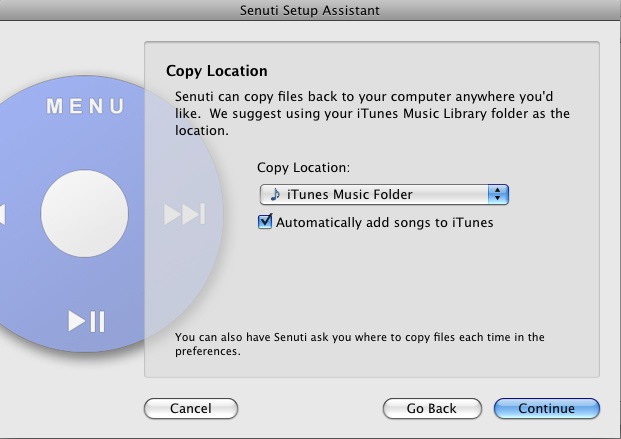Open the Copy Location popup menu

pyautogui.click(x=384, y=194)
